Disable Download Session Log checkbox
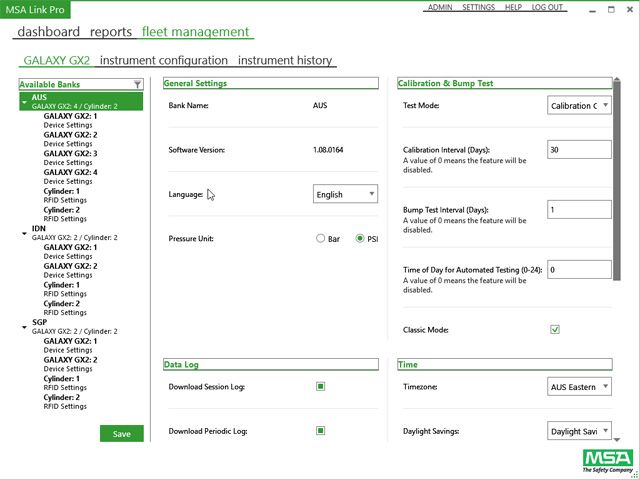Image resolution: width=640 pixels, height=480 pixels. point(321,386)
